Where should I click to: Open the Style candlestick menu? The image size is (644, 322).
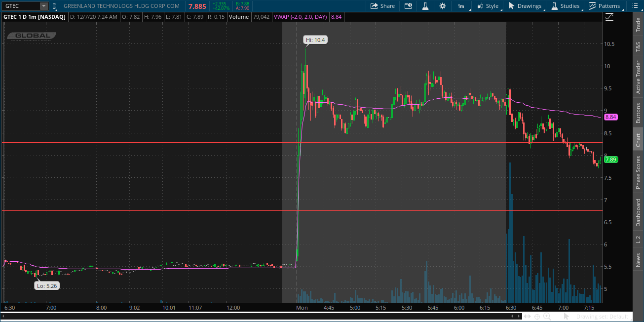click(x=488, y=6)
